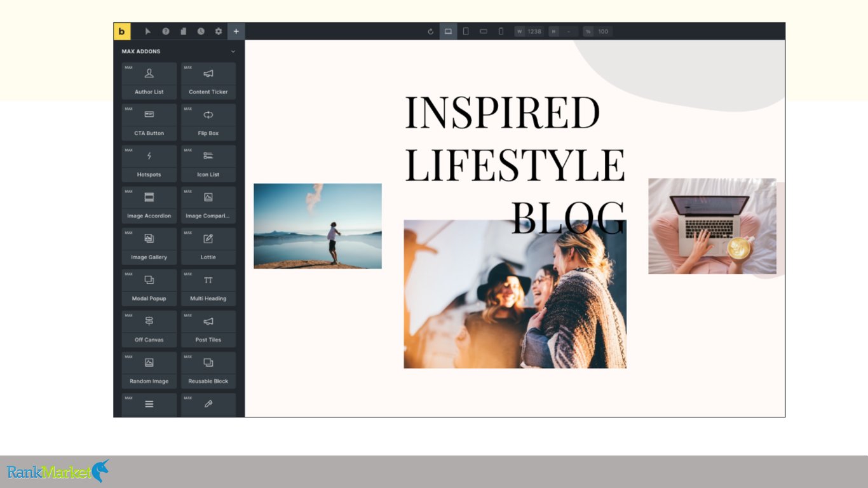
Task: Click the canvas width field showing 1238
Action: [529, 31]
